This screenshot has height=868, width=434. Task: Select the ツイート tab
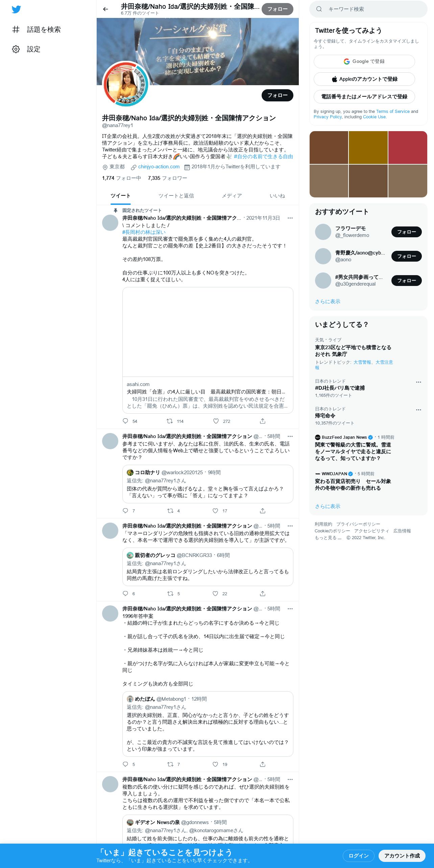[x=120, y=196]
